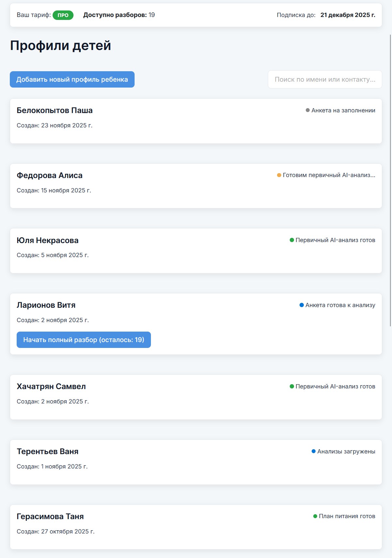This screenshot has height=558, width=392.
Task: Click green status dot for Хачатрян Самвел
Action: pyautogui.click(x=292, y=386)
